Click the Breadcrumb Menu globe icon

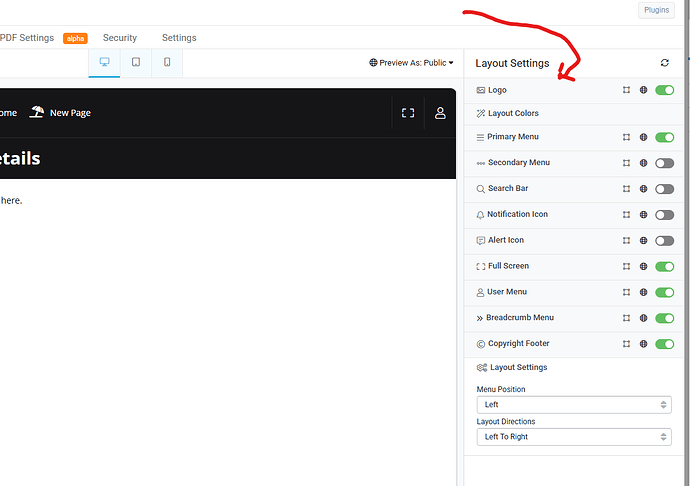(x=643, y=318)
